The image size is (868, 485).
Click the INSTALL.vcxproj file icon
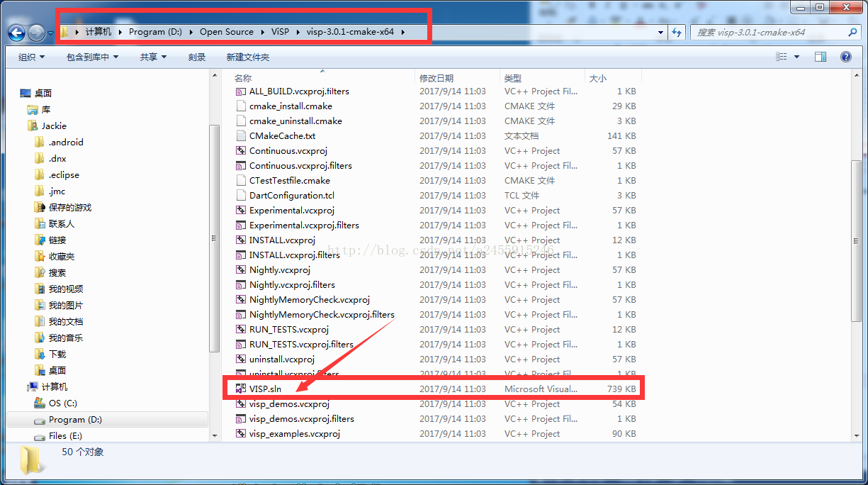[x=241, y=240]
